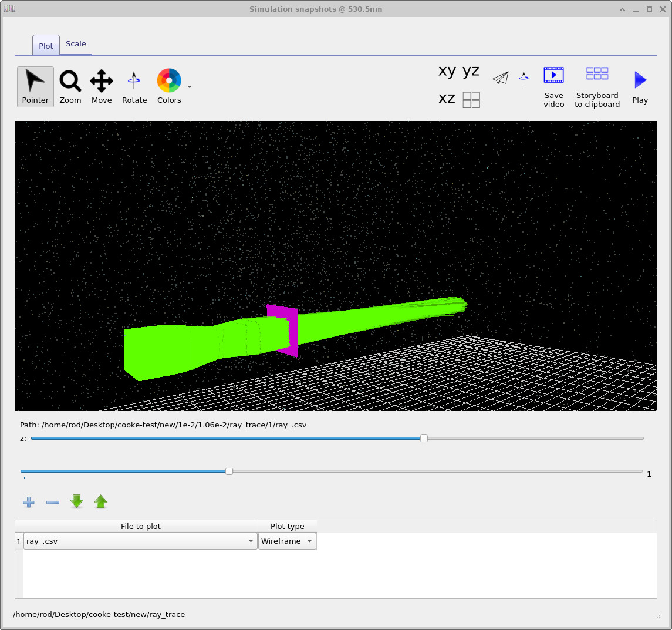672x630 pixels.
Task: Switch the view to yz
Action: tap(470, 71)
